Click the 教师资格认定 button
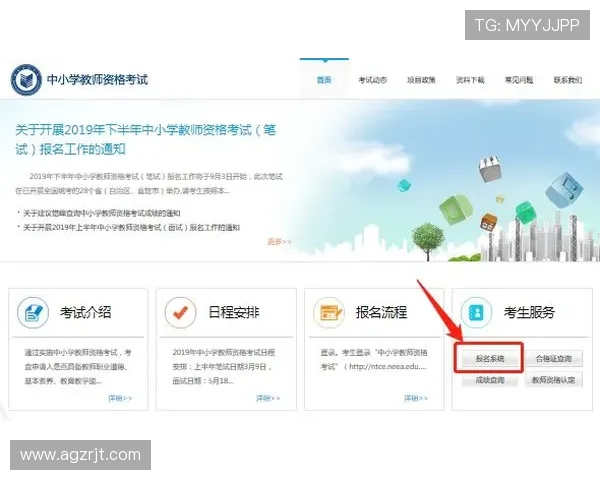Viewport: 600px width, 480px height. pyautogui.click(x=554, y=380)
